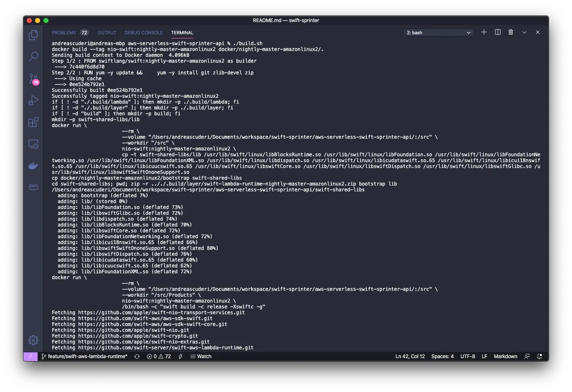This screenshot has height=392, width=572.
Task: Open the AWS Toolkit view
Action: click(x=33, y=187)
